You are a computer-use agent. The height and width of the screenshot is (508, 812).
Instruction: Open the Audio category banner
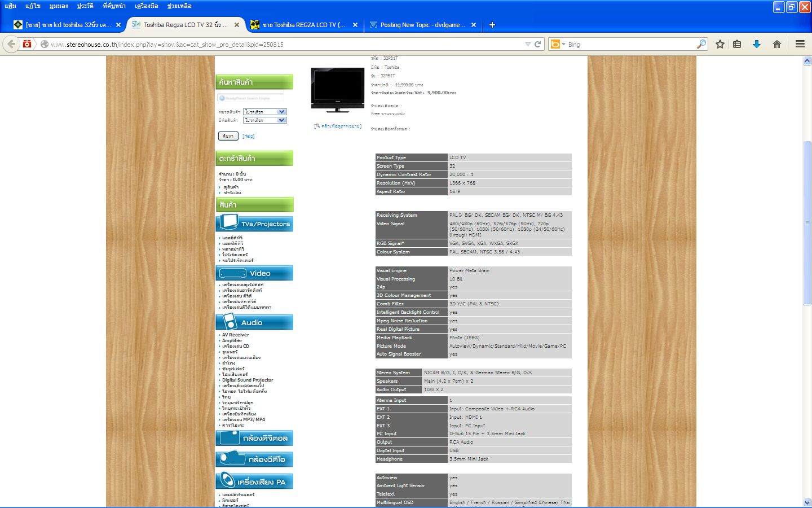coord(254,322)
